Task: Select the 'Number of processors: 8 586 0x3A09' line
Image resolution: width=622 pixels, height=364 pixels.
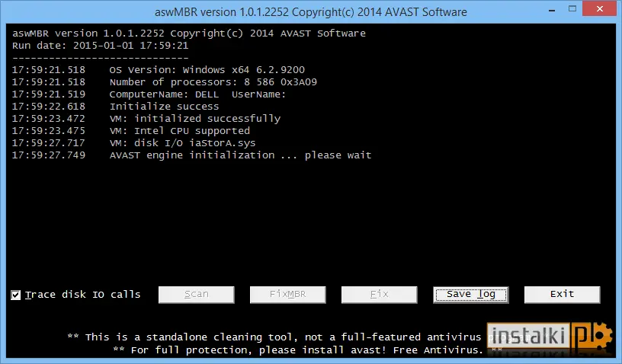Action: (164, 82)
